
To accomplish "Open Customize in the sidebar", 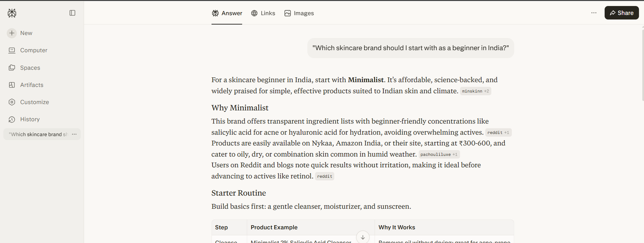I will tap(29, 102).
